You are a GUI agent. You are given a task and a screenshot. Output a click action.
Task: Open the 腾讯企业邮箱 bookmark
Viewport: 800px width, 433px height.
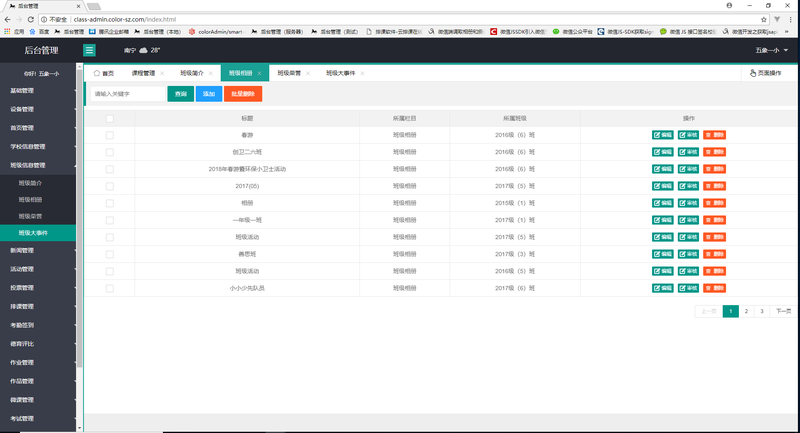click(x=109, y=32)
